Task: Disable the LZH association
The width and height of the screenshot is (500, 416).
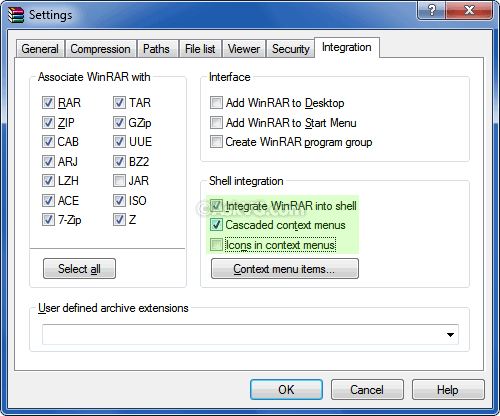Action: tap(48, 181)
